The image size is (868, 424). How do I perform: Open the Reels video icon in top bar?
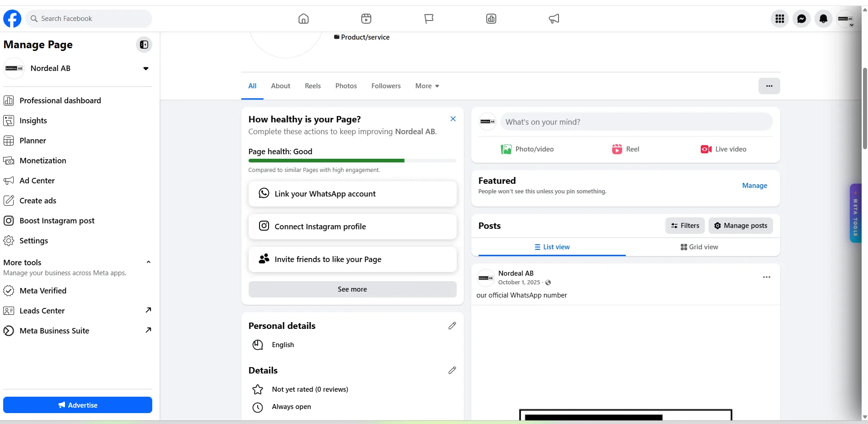click(366, 19)
